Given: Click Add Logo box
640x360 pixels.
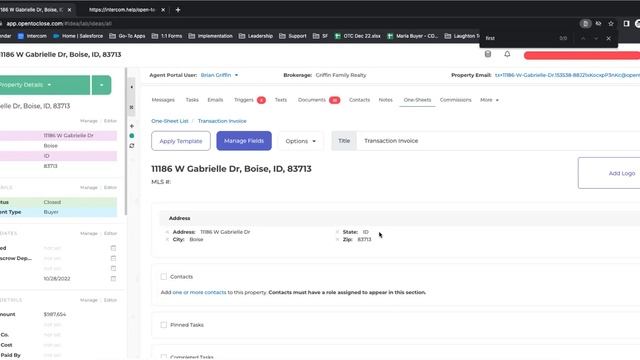Looking at the screenshot, I should point(609,173).
